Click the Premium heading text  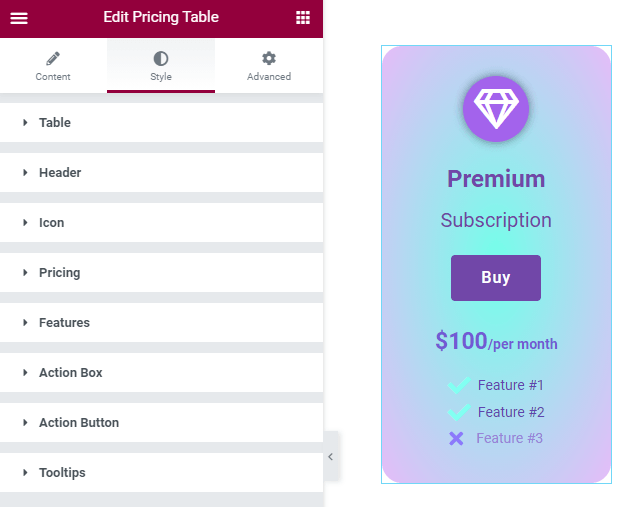click(496, 179)
